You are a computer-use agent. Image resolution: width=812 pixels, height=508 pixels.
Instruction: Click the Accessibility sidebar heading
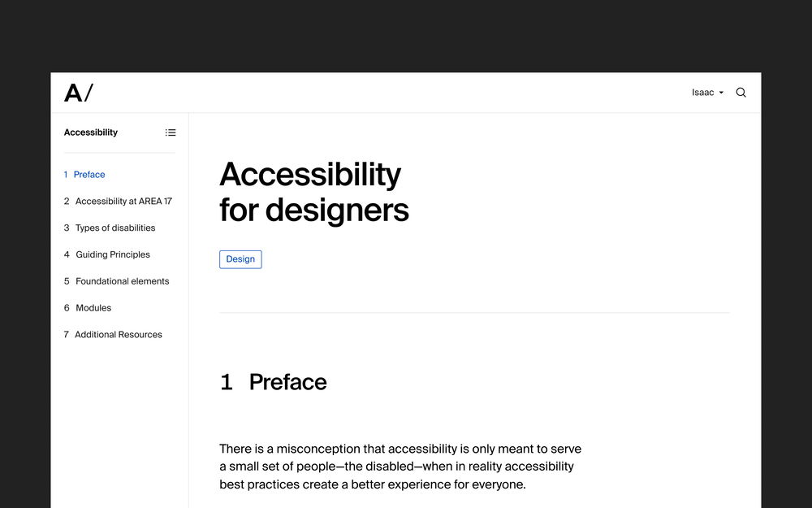91,132
